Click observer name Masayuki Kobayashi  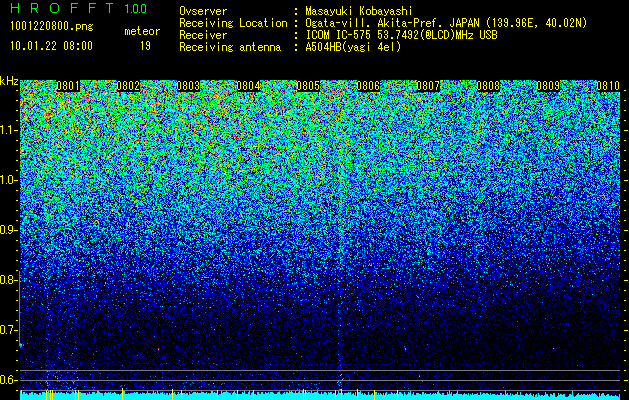359,11
